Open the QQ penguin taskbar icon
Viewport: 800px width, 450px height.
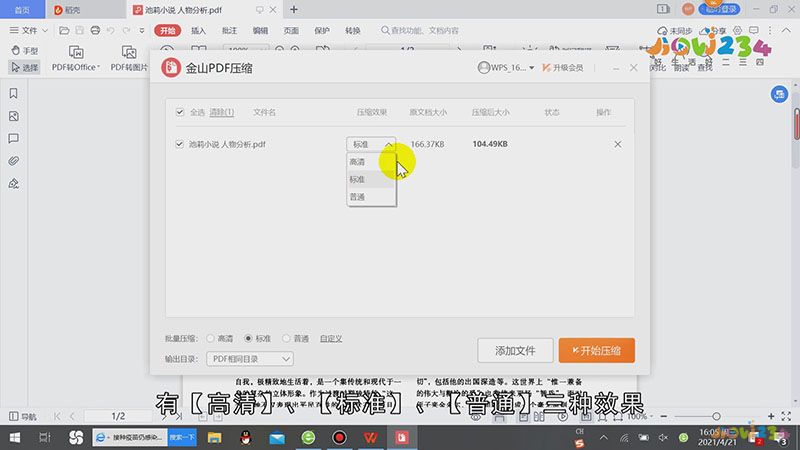pos(246,437)
